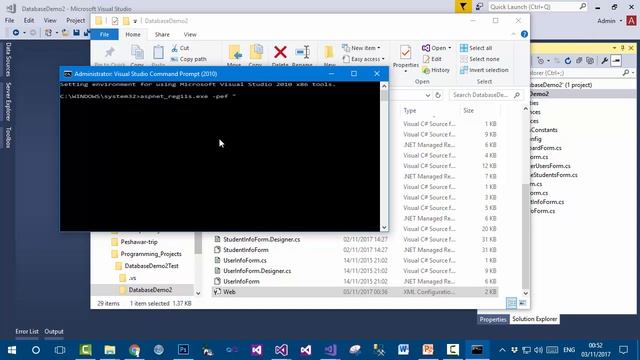Open the Easy access dropdown
The height and width of the screenshot is (360, 640).
[x=363, y=59]
